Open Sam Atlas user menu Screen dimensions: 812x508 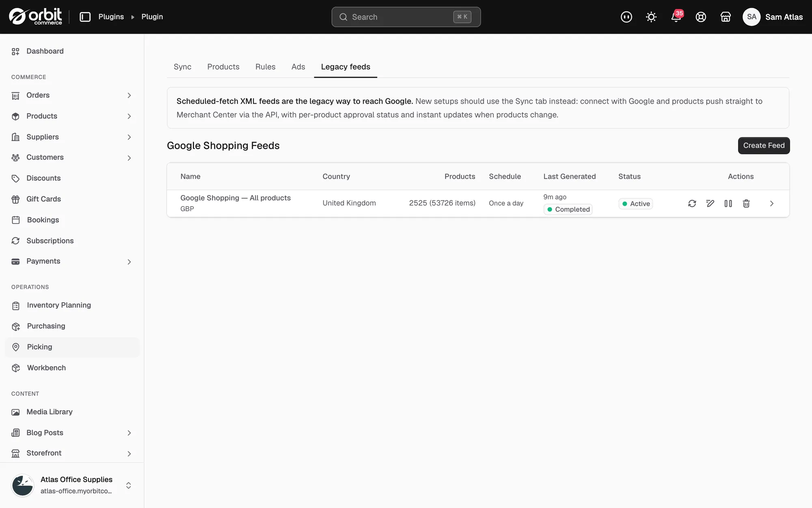point(773,17)
